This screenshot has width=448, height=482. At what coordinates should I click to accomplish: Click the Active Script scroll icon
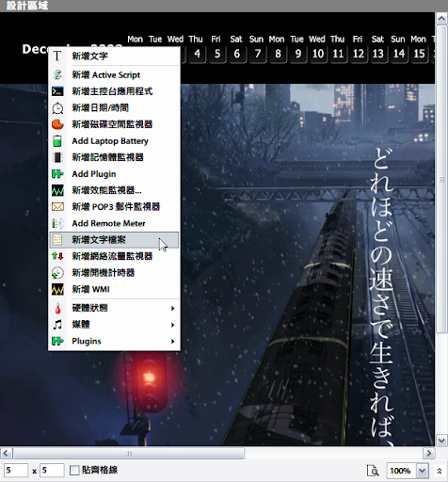pyautogui.click(x=57, y=75)
